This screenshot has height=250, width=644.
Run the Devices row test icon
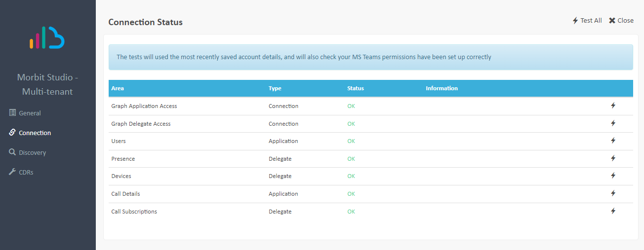613,176
